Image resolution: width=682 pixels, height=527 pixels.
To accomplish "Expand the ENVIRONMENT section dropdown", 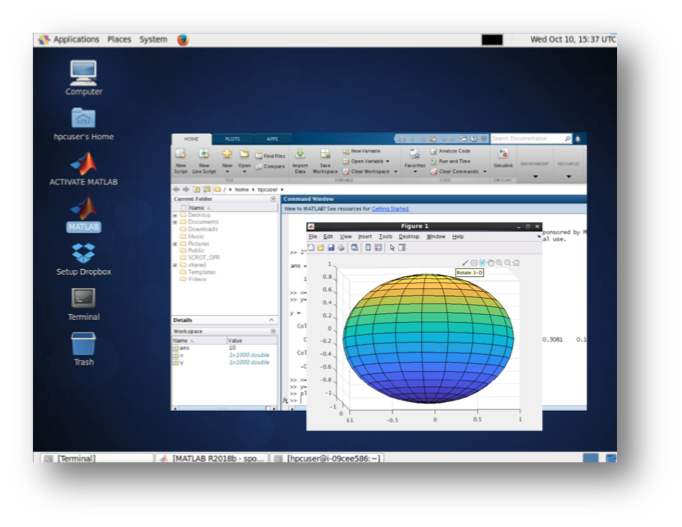I will pyautogui.click(x=535, y=177).
